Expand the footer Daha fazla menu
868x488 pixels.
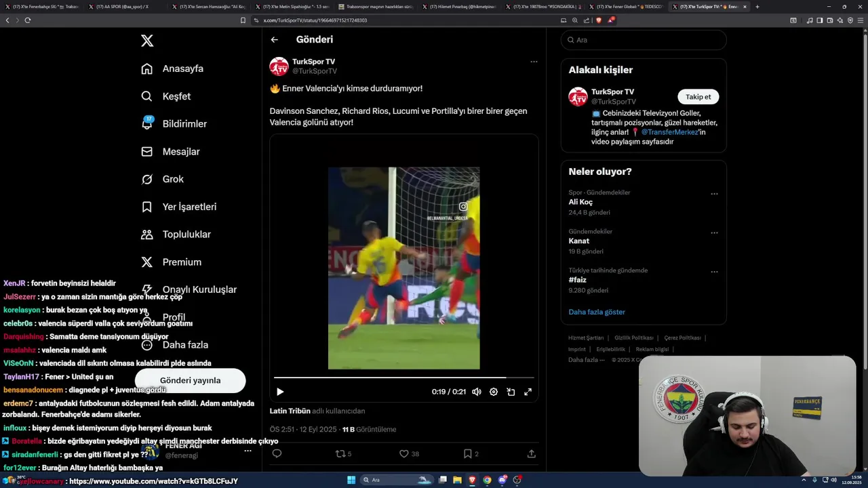[586, 360]
